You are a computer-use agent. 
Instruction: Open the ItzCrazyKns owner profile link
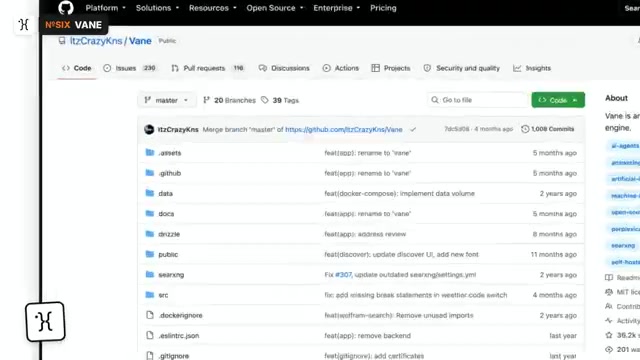(x=96, y=41)
